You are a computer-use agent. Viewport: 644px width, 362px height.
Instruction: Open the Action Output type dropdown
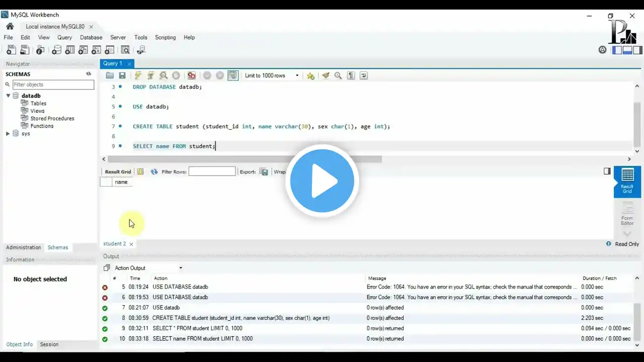148,268
